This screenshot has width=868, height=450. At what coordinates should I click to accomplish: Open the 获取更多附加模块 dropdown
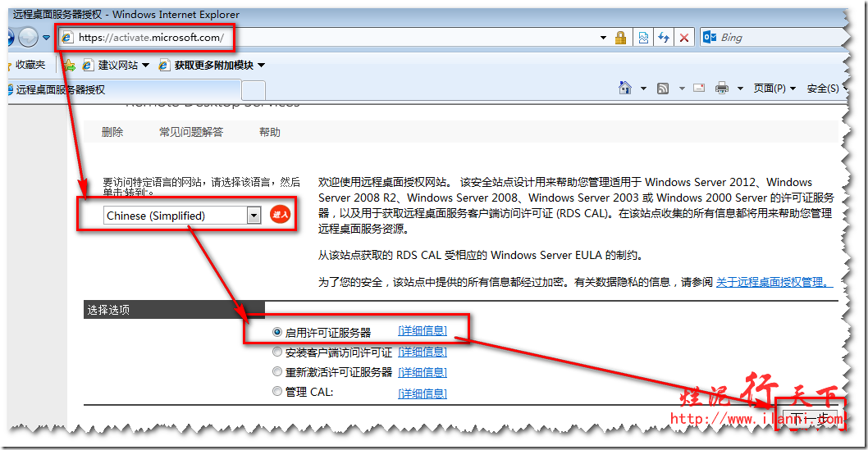[261, 66]
